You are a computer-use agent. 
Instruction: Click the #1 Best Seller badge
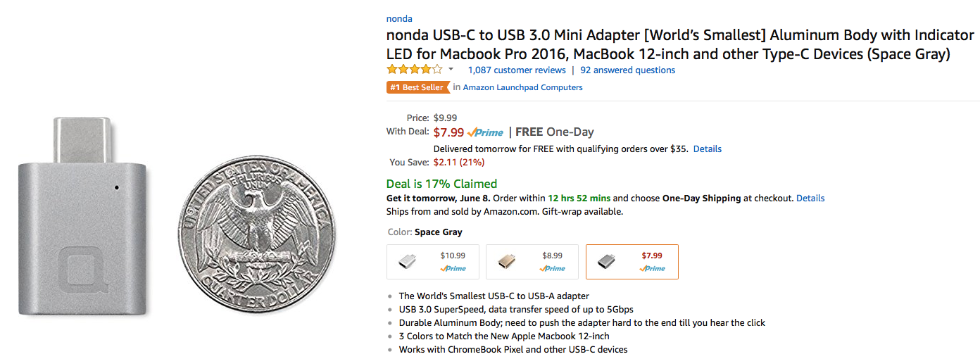tap(417, 87)
